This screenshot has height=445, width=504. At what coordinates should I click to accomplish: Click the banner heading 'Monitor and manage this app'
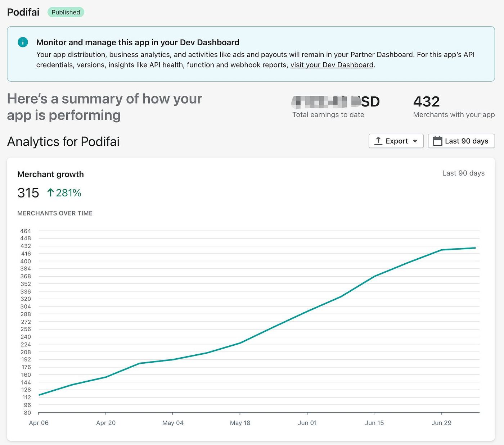pyautogui.click(x=138, y=42)
